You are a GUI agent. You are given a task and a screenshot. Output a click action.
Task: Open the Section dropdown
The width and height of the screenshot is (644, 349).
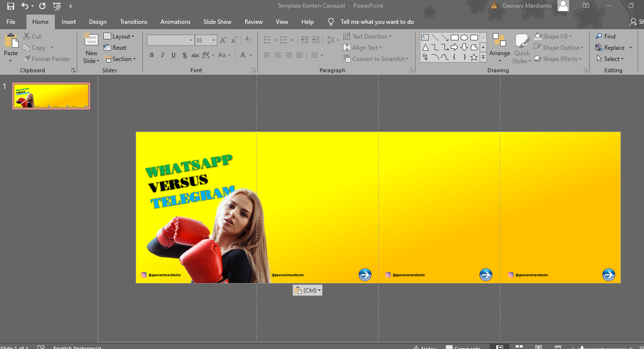click(120, 59)
